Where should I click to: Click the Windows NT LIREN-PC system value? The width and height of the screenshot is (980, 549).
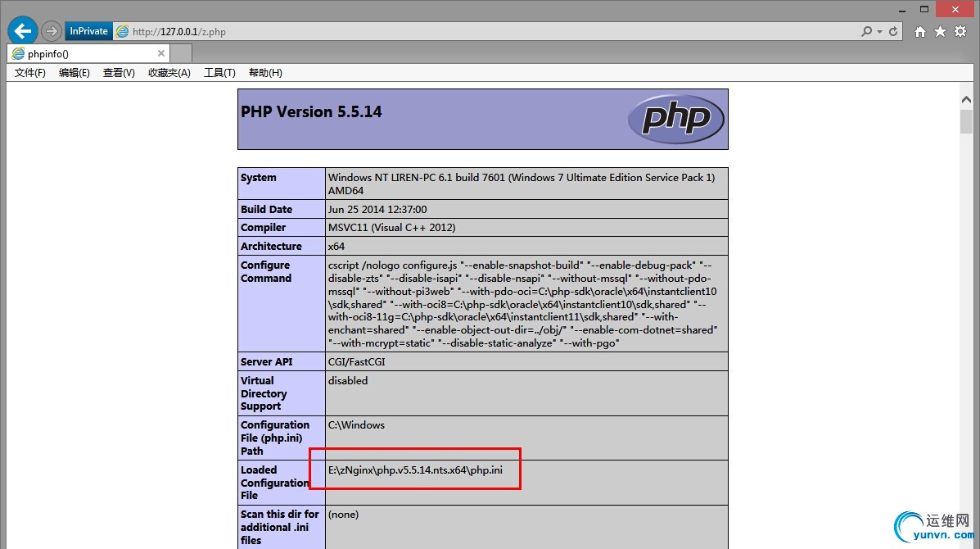point(522,184)
